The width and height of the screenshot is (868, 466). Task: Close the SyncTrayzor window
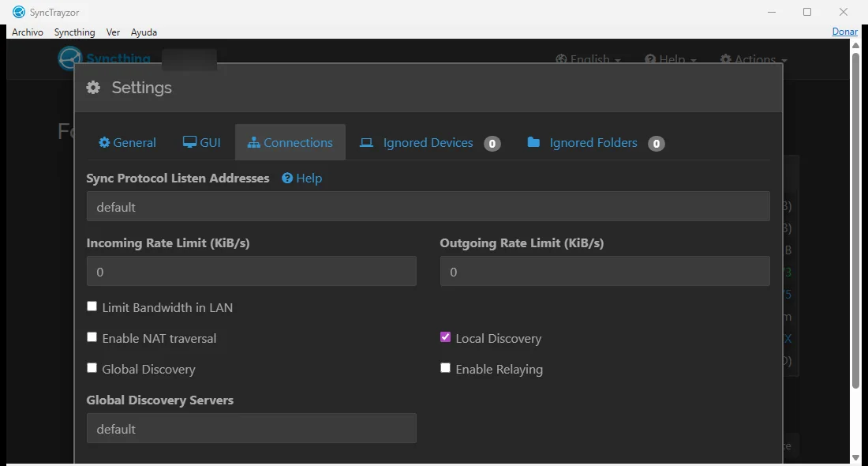(843, 12)
